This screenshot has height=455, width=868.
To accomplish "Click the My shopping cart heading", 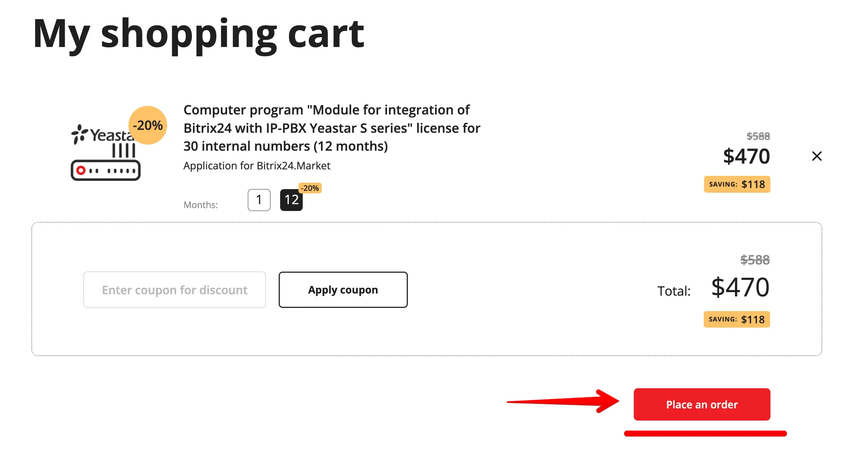I will pyautogui.click(x=198, y=34).
